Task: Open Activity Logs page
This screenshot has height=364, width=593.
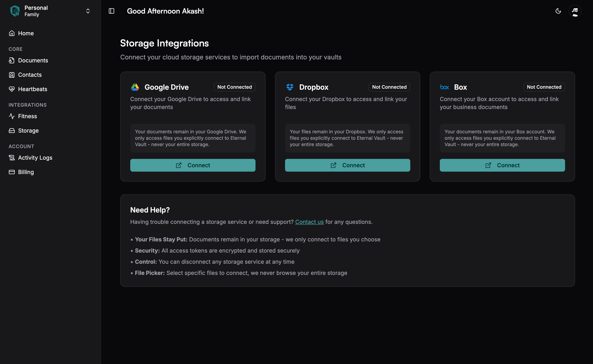Action: (50, 158)
